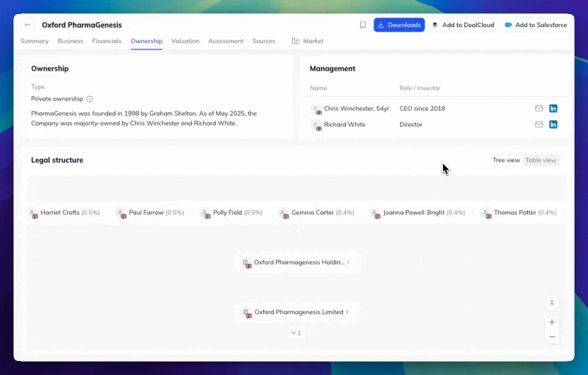588x375 pixels.
Task: Click the Downloads button
Action: pos(399,25)
